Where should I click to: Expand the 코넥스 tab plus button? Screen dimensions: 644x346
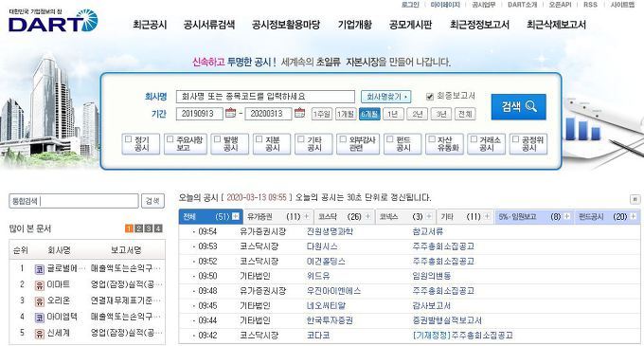point(429,216)
